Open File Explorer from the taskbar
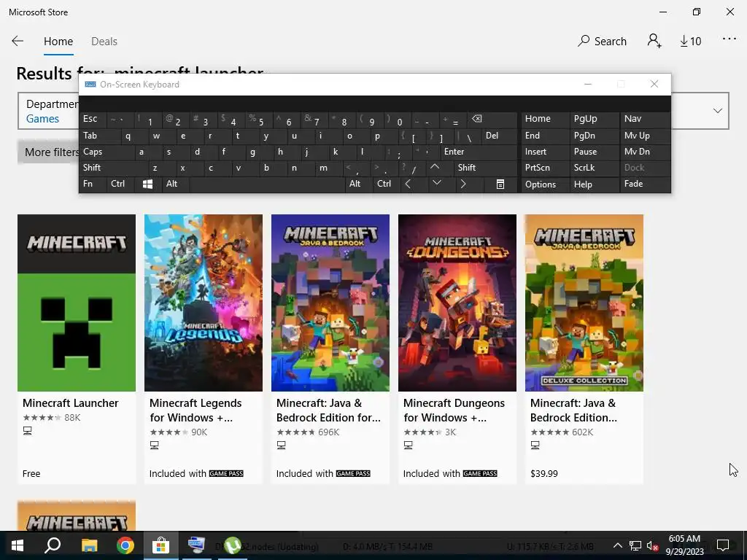This screenshot has width=747, height=560. pyautogui.click(x=89, y=545)
